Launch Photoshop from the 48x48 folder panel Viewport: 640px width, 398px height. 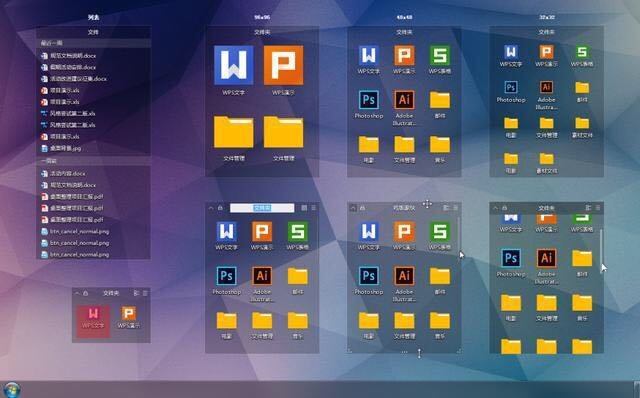coord(369,100)
